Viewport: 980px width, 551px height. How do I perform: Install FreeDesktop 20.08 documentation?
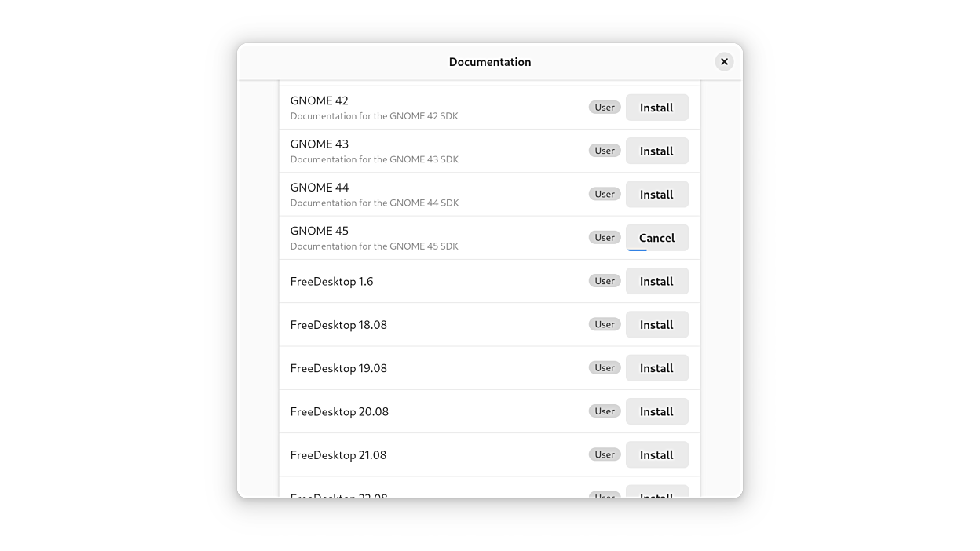656,411
